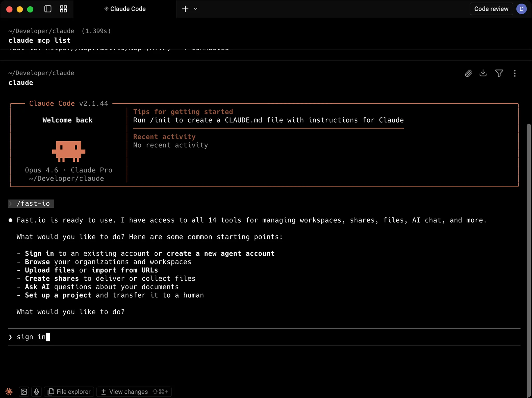Image resolution: width=532 pixels, height=398 pixels.
Task: Toggle the microphone voice input
Action: pos(36,391)
